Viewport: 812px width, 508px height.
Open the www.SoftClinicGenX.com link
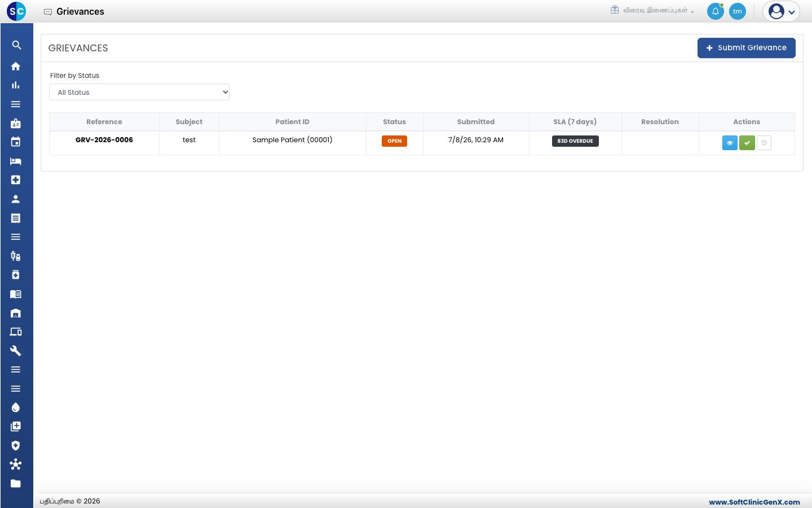754,502
